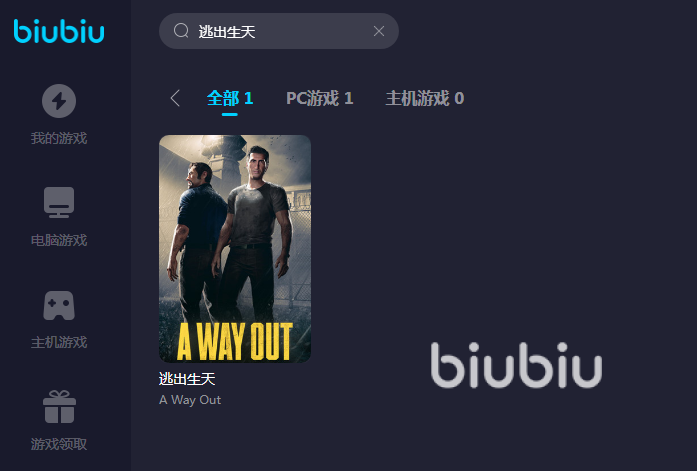Focus the search field containing 逃出生天
Screen dimensions: 697x471
pos(279,31)
